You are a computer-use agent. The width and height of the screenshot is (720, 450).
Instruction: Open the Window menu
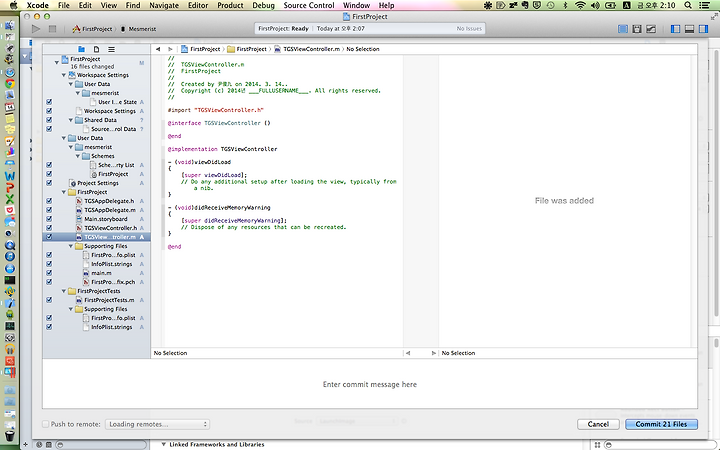(x=356, y=6)
